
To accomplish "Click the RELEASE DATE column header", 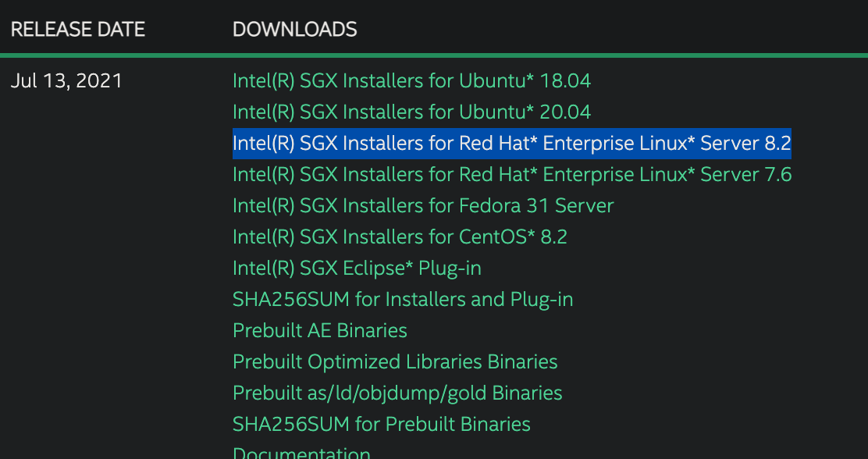I will (x=77, y=29).
